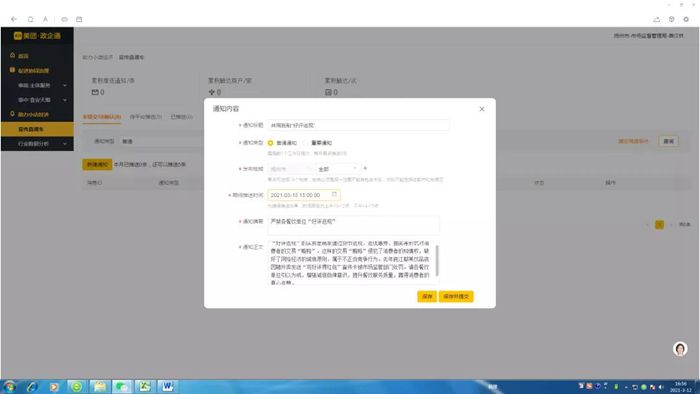Close the 通知内容 dialog with X
Screen dimensions: 700x394
click(x=482, y=109)
